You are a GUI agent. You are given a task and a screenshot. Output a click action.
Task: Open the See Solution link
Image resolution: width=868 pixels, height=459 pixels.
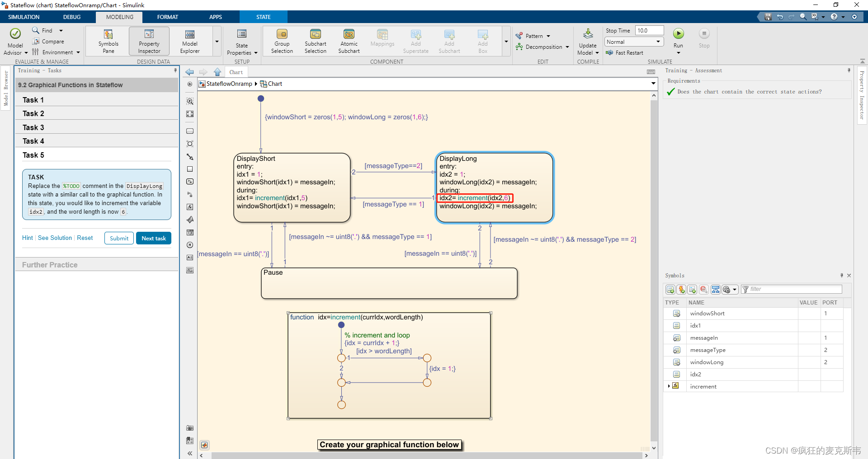click(55, 238)
